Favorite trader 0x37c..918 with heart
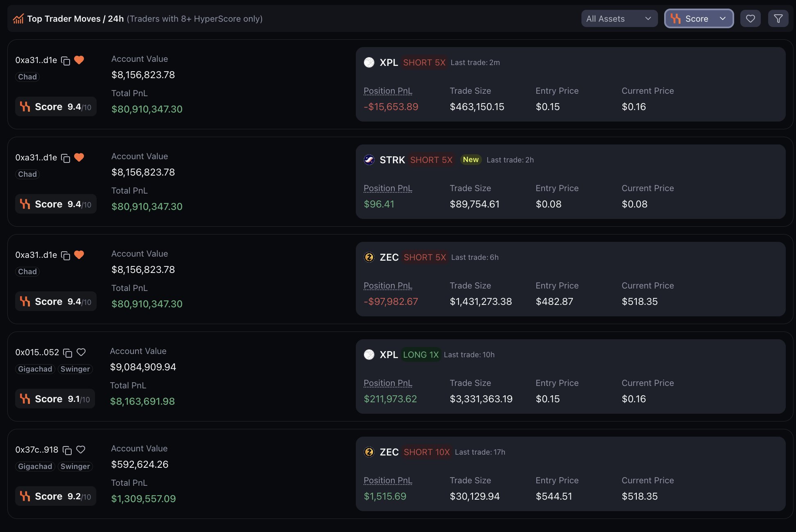 [81, 450]
